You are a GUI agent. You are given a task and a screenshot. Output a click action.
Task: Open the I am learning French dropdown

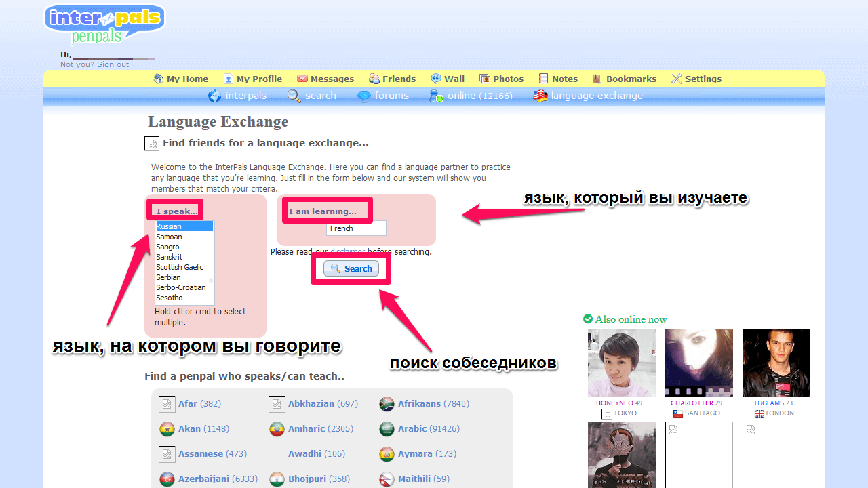click(x=356, y=228)
